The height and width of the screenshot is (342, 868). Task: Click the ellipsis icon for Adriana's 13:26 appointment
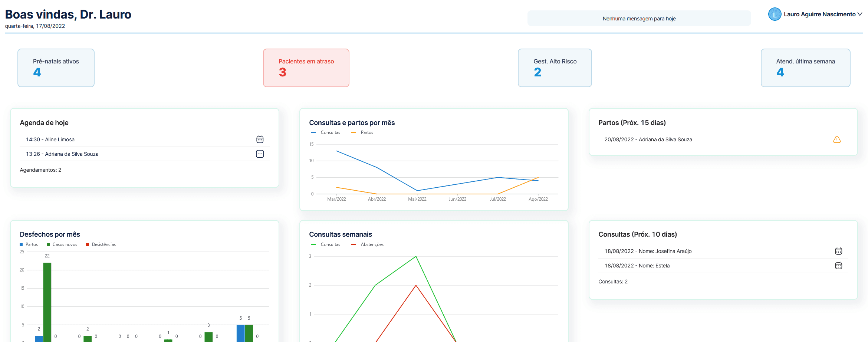click(260, 154)
